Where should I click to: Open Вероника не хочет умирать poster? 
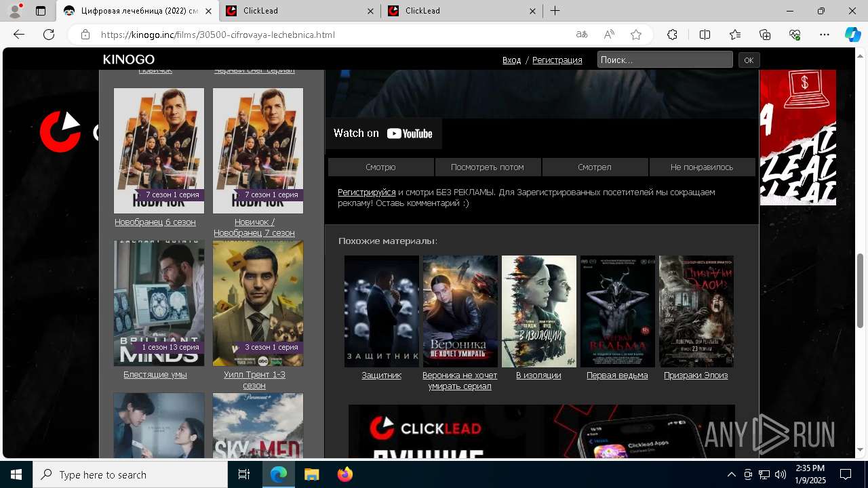[x=460, y=311]
